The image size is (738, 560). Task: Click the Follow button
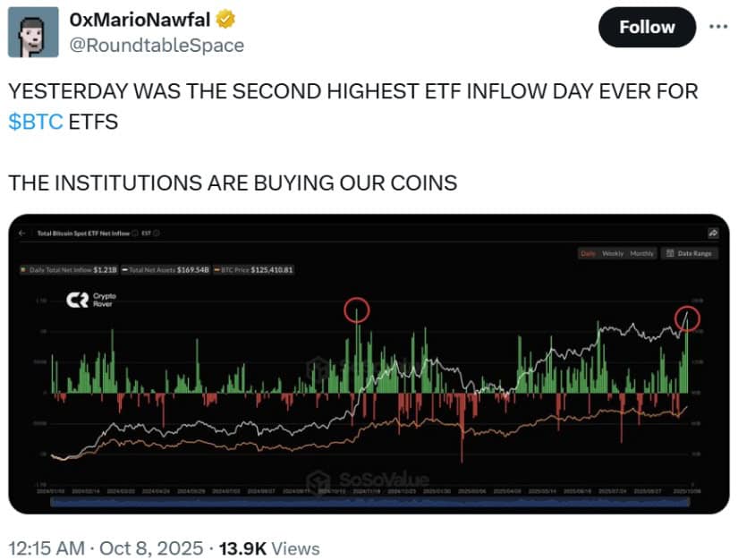tap(647, 27)
